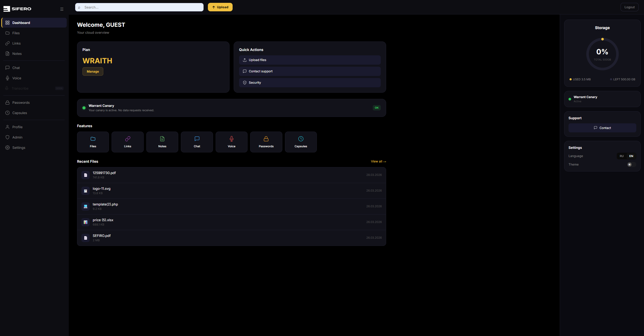644x336 pixels.
Task: Click the yellow Upload button
Action: [x=220, y=7]
